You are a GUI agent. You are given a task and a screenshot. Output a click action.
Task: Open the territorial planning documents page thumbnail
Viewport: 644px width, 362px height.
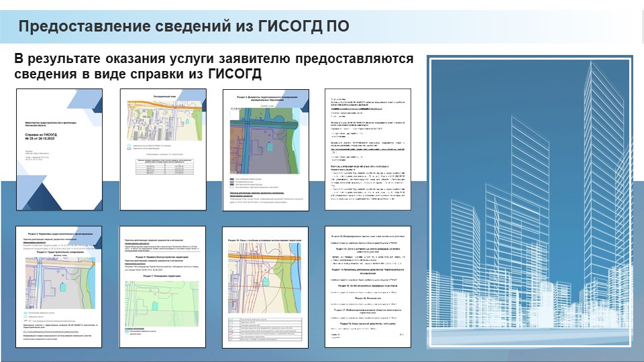[266, 150]
